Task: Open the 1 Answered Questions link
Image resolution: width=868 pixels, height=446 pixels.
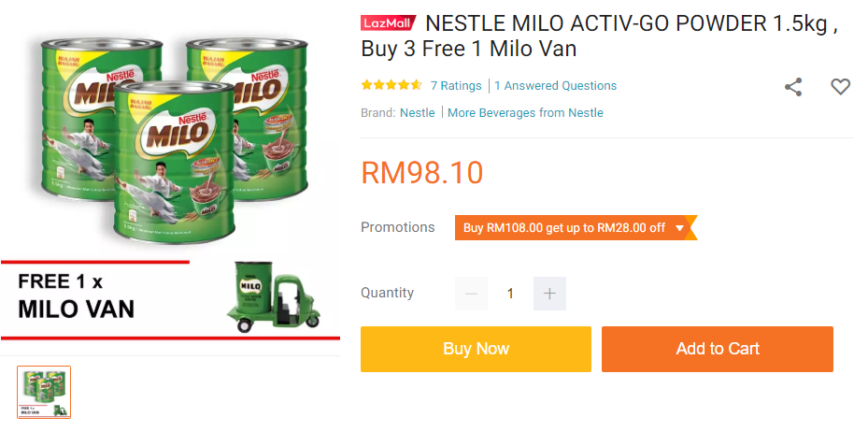Action: pos(556,85)
